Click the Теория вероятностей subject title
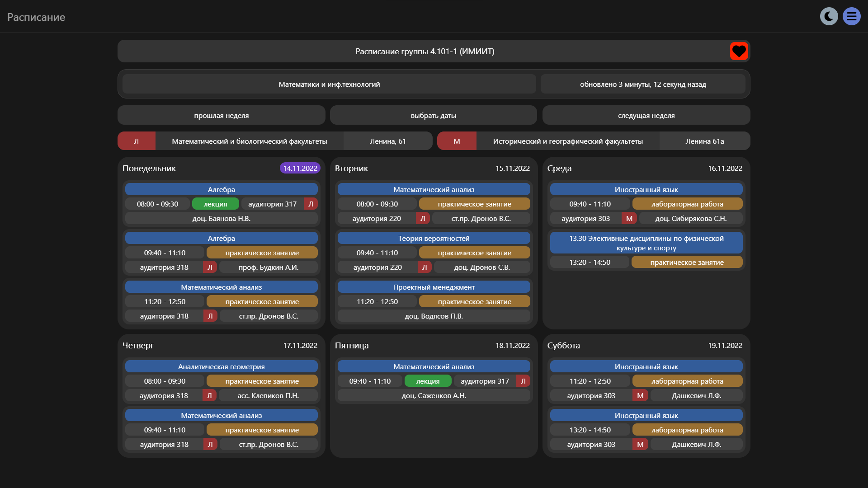The height and width of the screenshot is (488, 868). tap(434, 238)
